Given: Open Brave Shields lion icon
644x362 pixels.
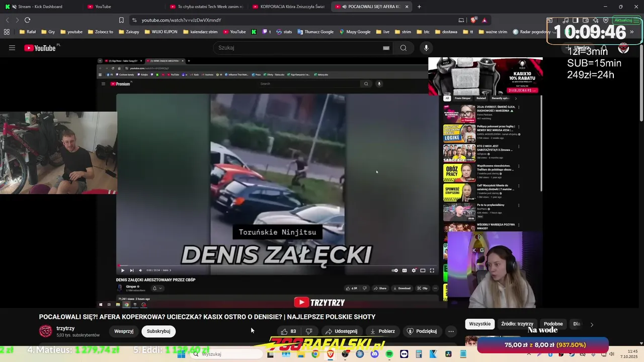Looking at the screenshot, I should coord(473,20).
